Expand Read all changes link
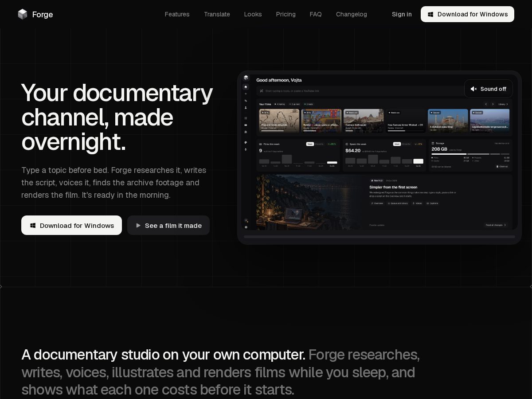 tap(496, 225)
